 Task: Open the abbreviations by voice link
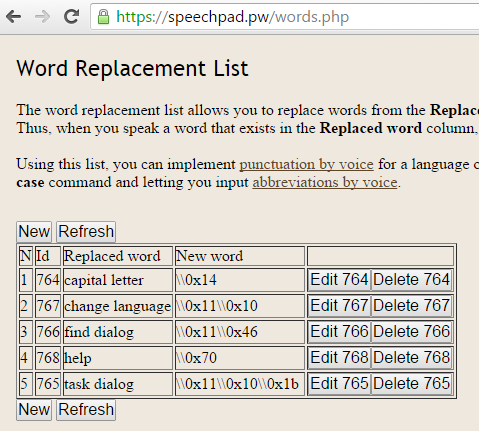[325, 182]
